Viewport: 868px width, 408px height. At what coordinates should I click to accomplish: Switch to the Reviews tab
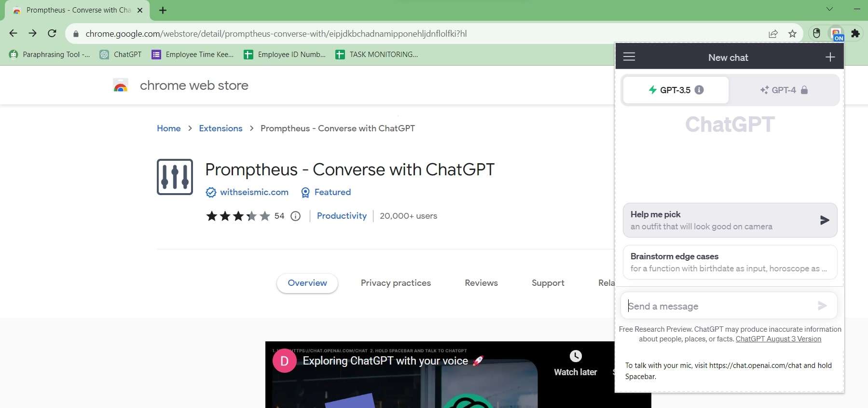click(481, 283)
